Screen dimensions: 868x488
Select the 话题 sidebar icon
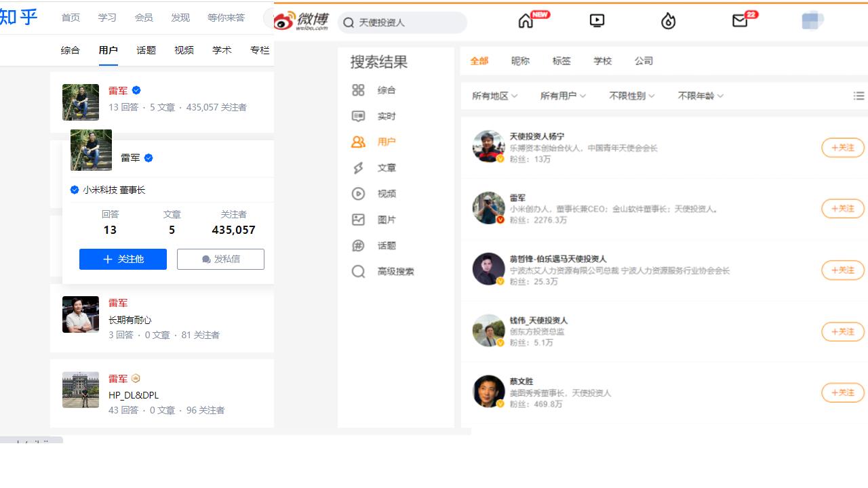pyautogui.click(x=359, y=245)
